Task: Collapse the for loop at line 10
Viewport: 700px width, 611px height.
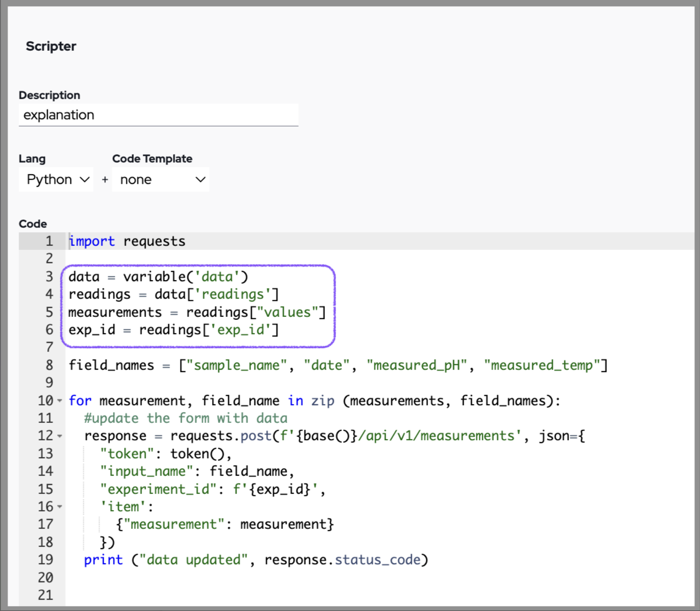Action: pos(60,401)
